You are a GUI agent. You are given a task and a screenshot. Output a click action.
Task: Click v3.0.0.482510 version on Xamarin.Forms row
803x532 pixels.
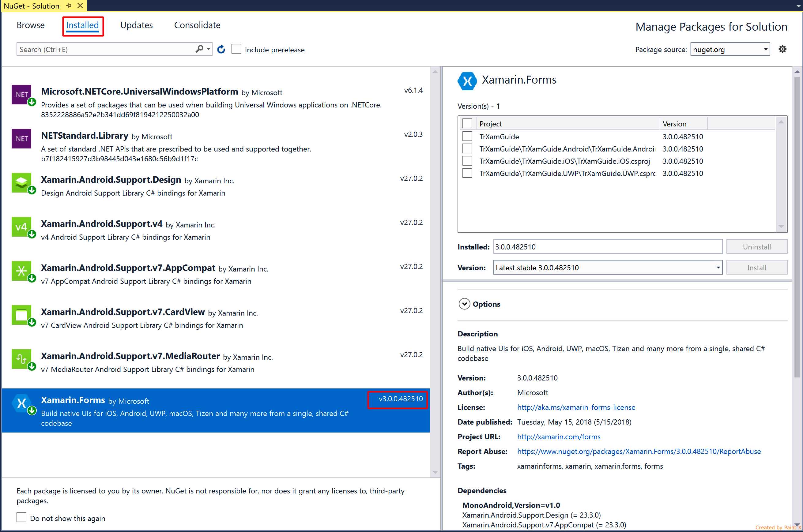pyautogui.click(x=401, y=399)
